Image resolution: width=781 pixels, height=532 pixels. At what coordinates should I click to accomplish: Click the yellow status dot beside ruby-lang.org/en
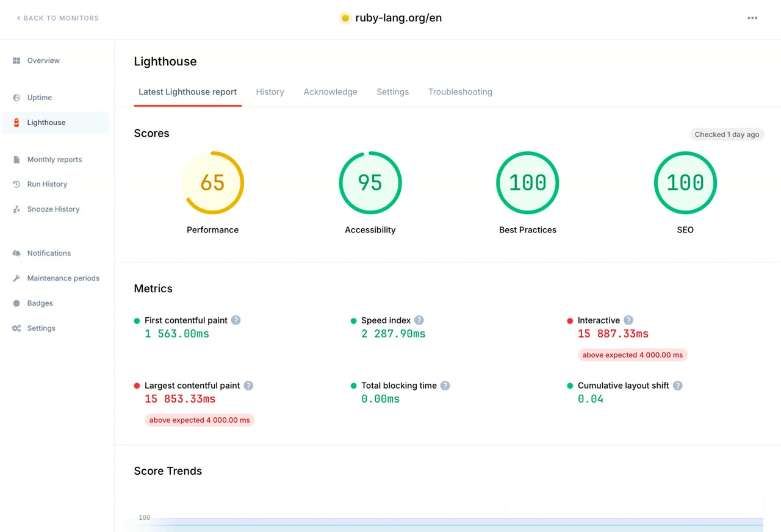(345, 18)
